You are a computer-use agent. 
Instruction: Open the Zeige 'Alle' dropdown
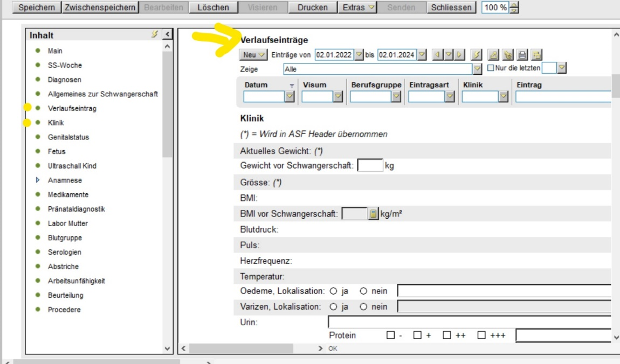477,69
